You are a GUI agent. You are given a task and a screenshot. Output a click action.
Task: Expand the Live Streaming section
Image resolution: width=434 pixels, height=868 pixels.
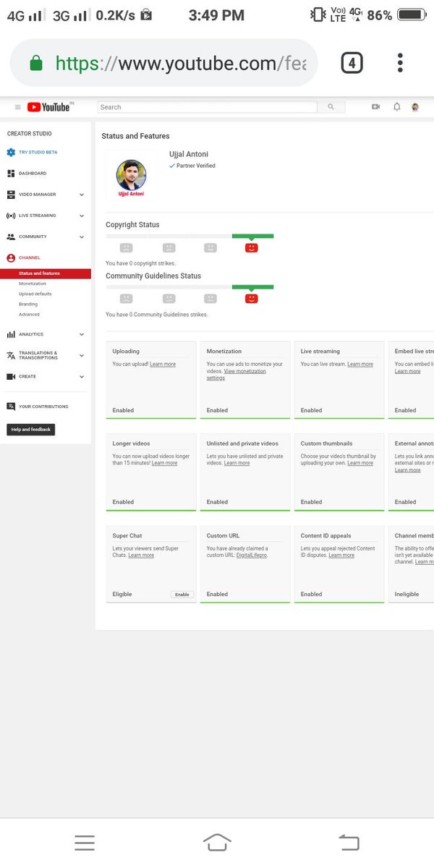pos(82,216)
